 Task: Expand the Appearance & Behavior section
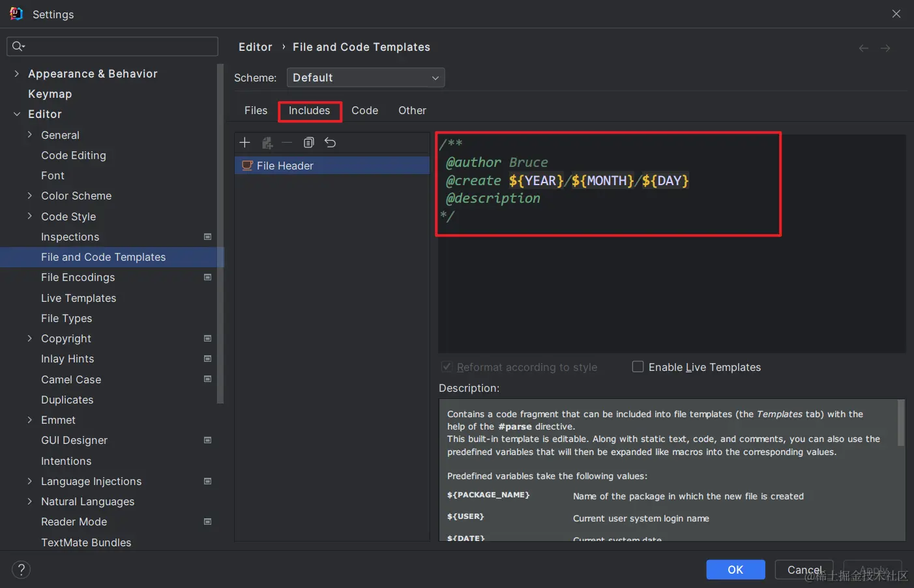[16, 74]
